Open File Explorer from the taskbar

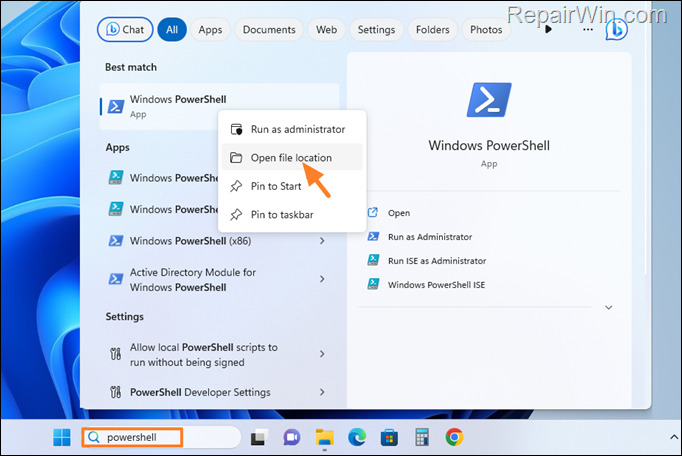pos(324,437)
